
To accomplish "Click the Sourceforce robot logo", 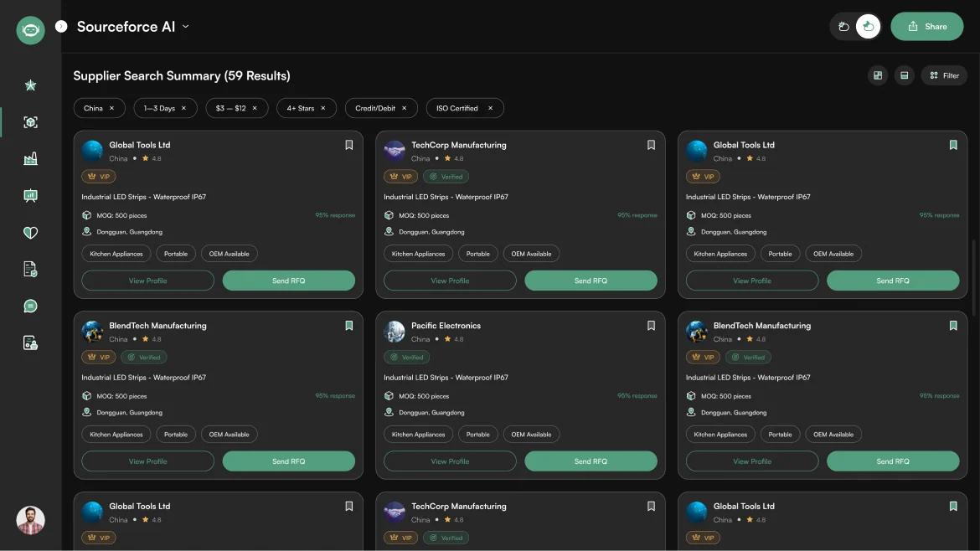I will (30, 30).
